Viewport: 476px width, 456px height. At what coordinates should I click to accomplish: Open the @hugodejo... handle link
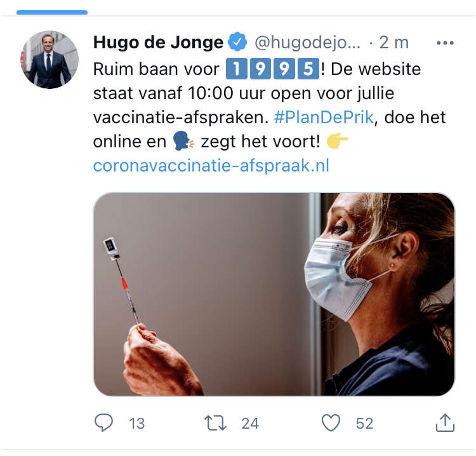pos(307,42)
